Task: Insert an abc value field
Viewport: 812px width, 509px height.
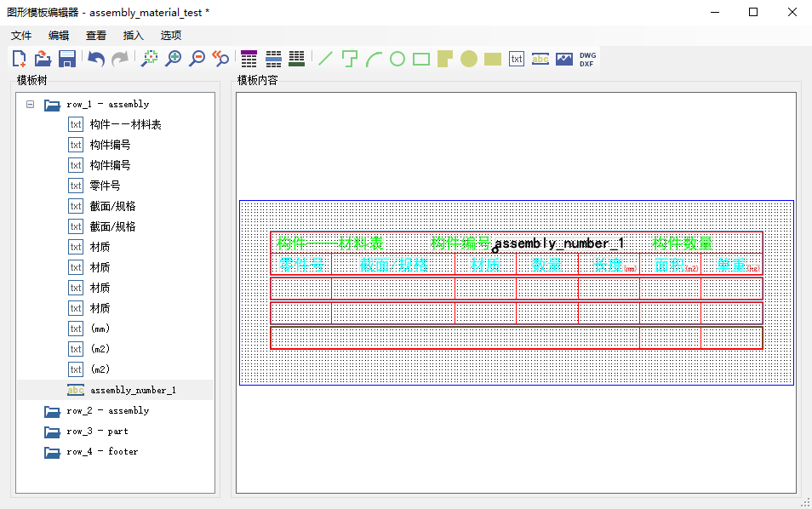Action: tap(540, 59)
